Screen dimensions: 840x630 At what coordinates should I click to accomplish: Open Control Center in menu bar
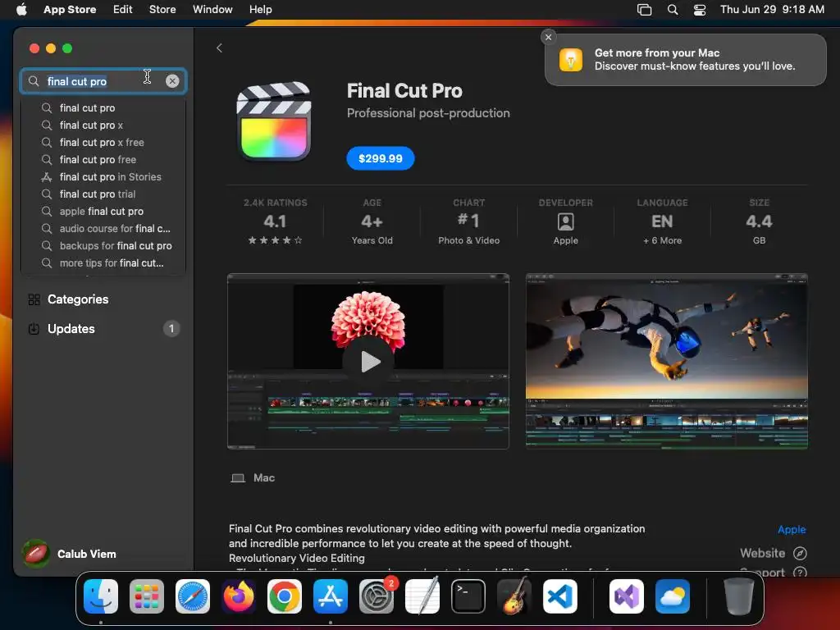tap(700, 10)
